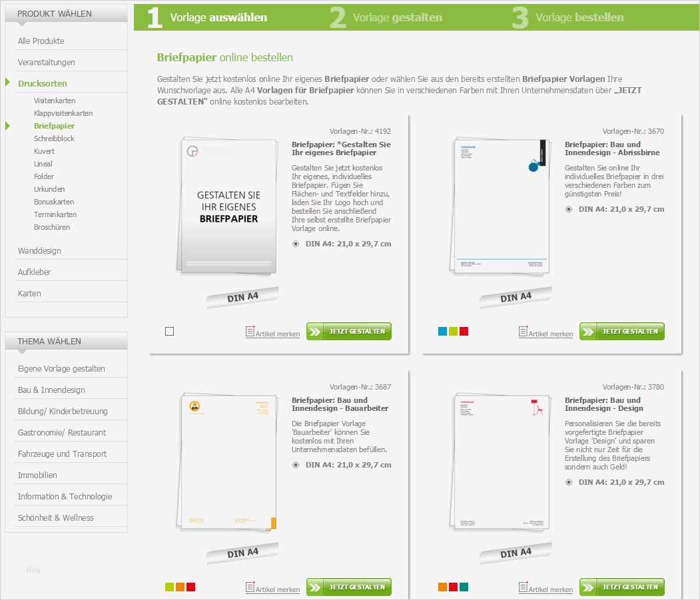Click the green double-chevron arrow on the Abrissbirne button
Image resolution: width=700 pixels, height=600 pixels.
(x=589, y=331)
